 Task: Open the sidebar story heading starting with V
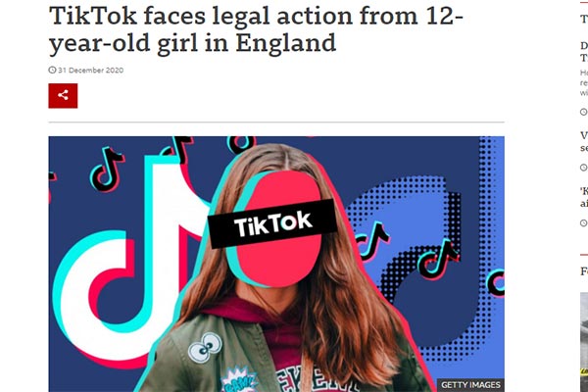click(x=584, y=141)
